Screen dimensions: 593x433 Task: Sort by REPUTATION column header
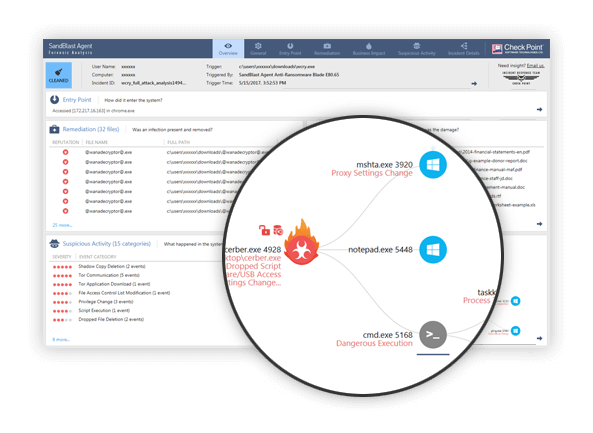(x=65, y=142)
